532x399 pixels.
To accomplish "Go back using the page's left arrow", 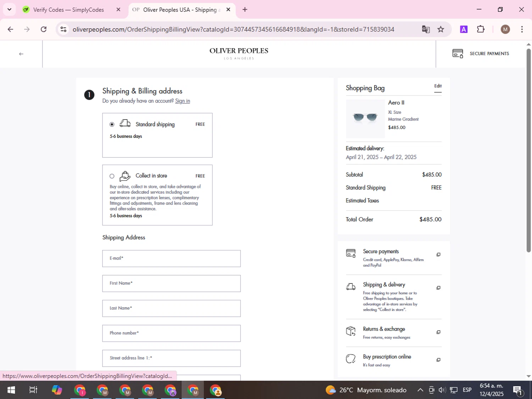I will click(x=21, y=54).
